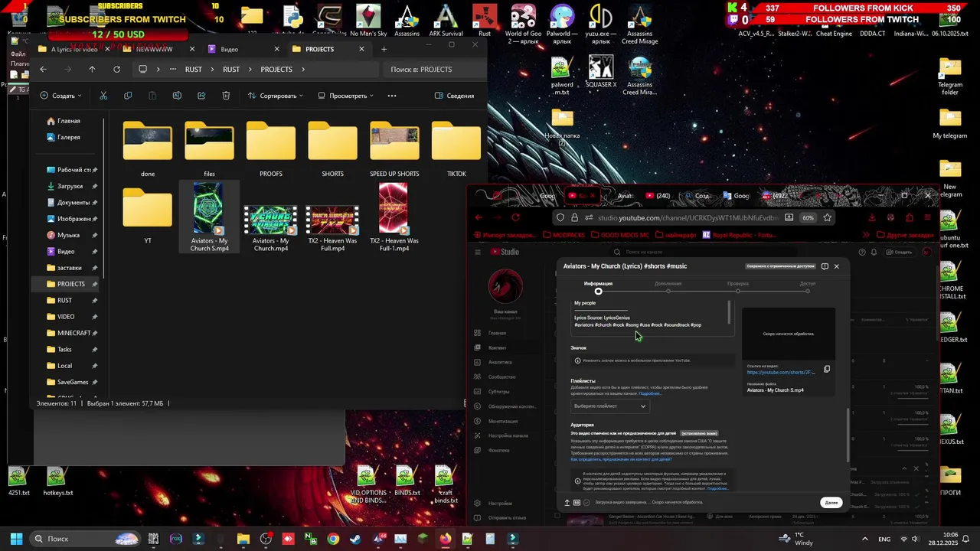
Task: Go to the Доступ upload step
Action: coord(808,287)
